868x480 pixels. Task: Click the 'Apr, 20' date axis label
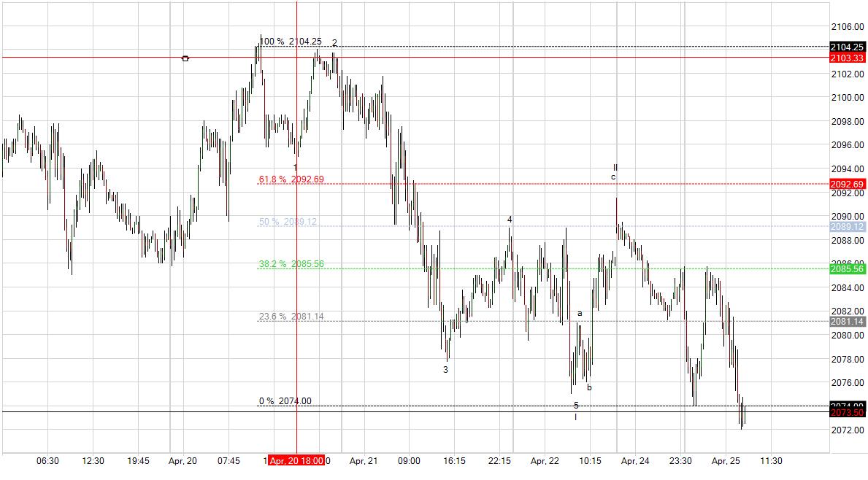click(x=183, y=461)
